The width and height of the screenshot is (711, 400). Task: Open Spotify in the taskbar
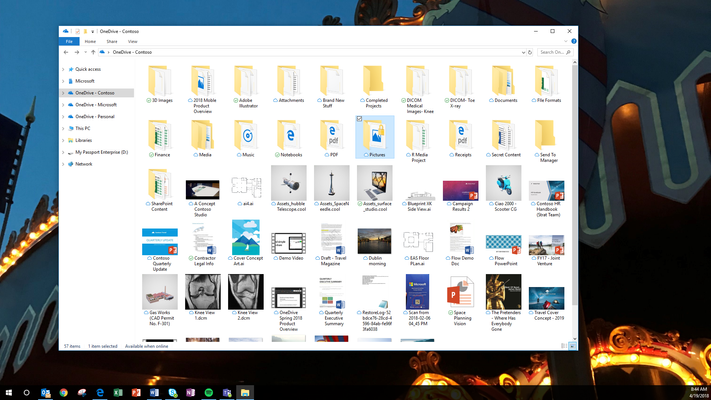(209, 392)
